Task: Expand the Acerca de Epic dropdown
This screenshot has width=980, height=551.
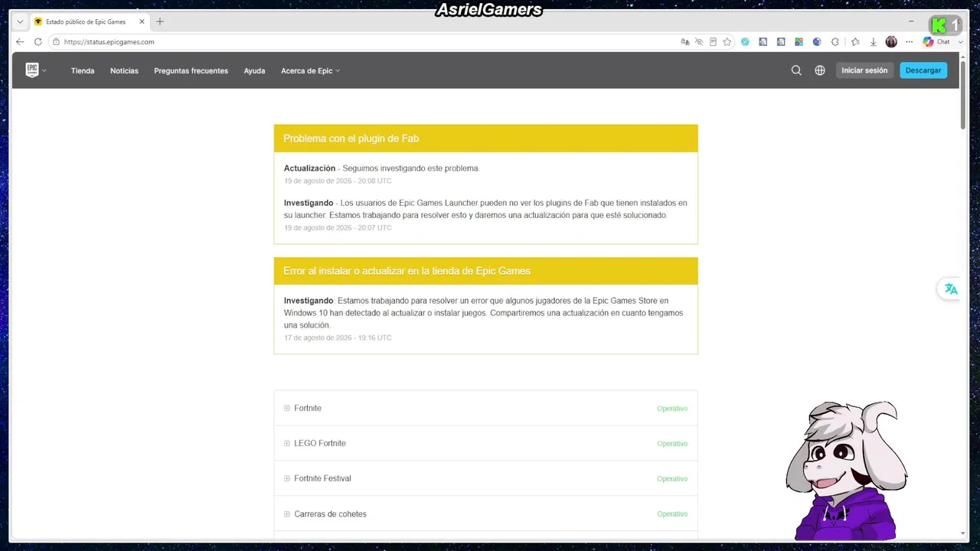Action: click(310, 71)
